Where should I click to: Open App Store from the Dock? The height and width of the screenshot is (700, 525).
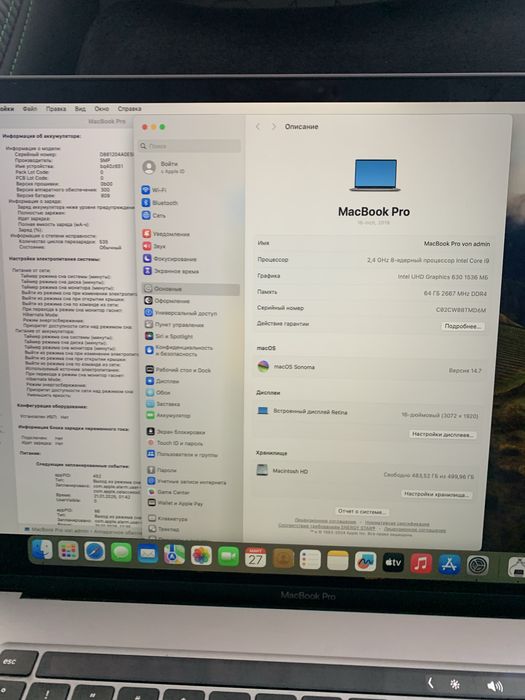[449, 565]
